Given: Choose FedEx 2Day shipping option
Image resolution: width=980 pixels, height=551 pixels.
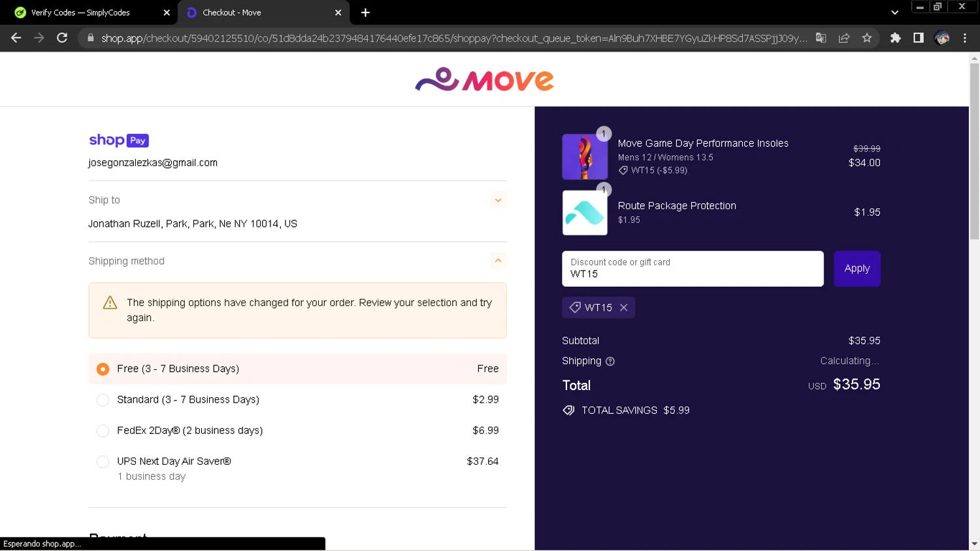Looking at the screenshot, I should [297, 430].
